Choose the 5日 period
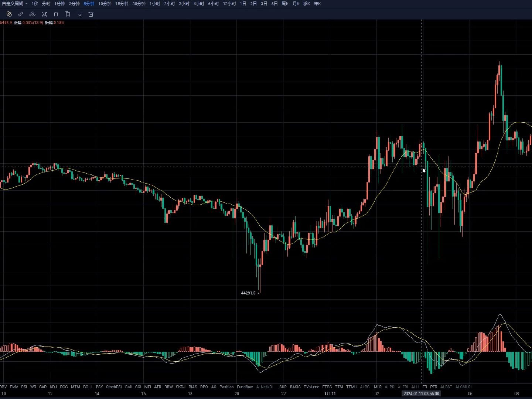The height and width of the screenshot is (399, 532). pos(274,4)
